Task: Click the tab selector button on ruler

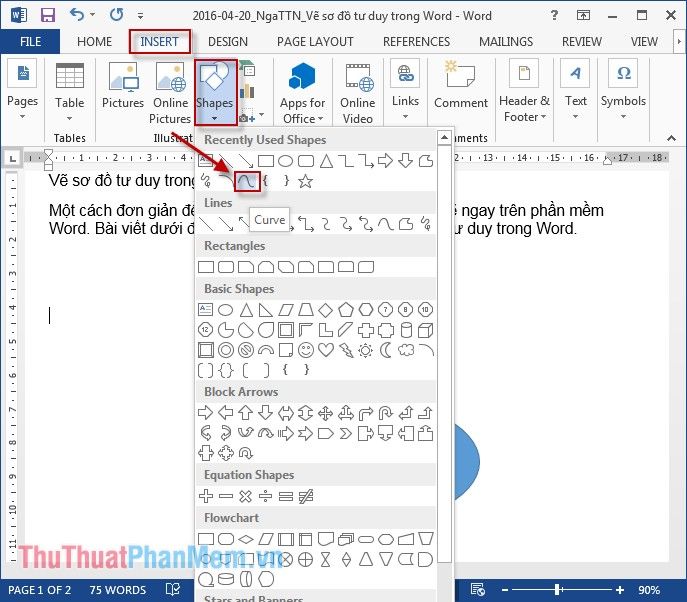Action: [x=13, y=158]
